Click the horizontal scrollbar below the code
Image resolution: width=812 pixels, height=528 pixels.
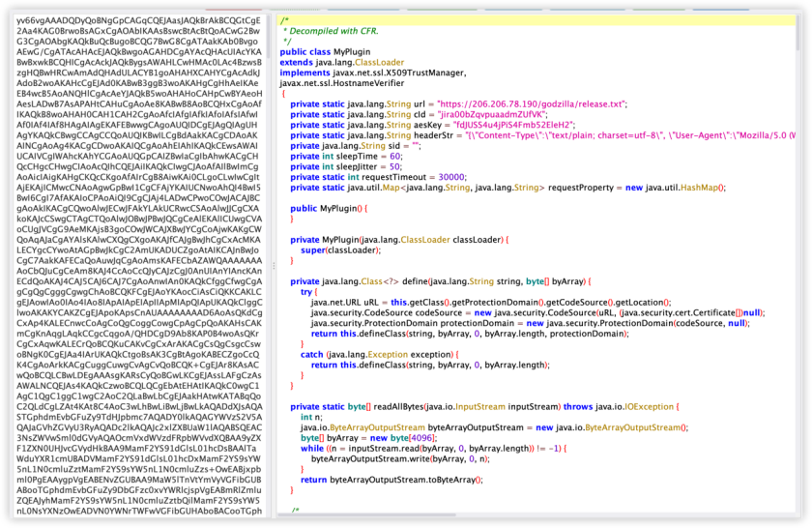click(367, 515)
